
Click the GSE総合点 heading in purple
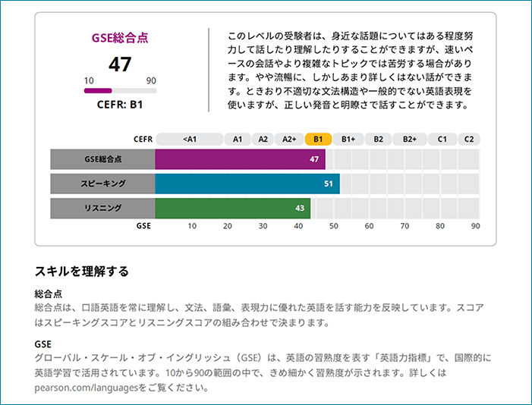pyautogui.click(x=120, y=38)
